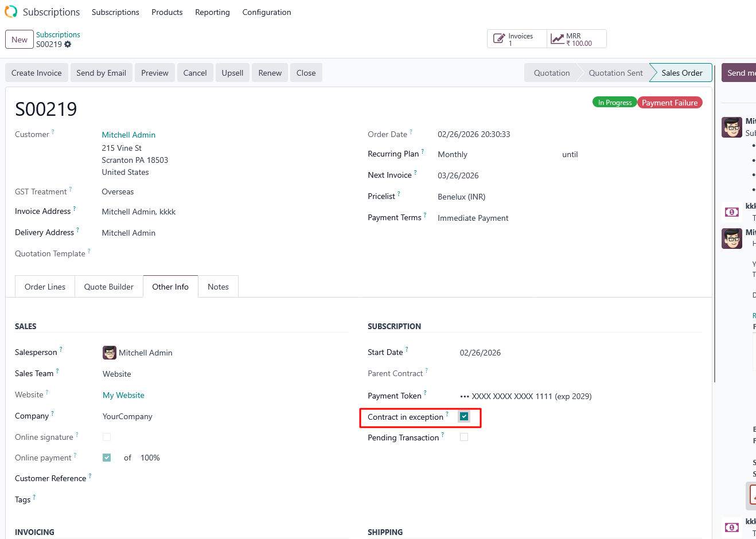Switch to the Order Lines tab
Screen dimensions: 756x539
[45, 287]
